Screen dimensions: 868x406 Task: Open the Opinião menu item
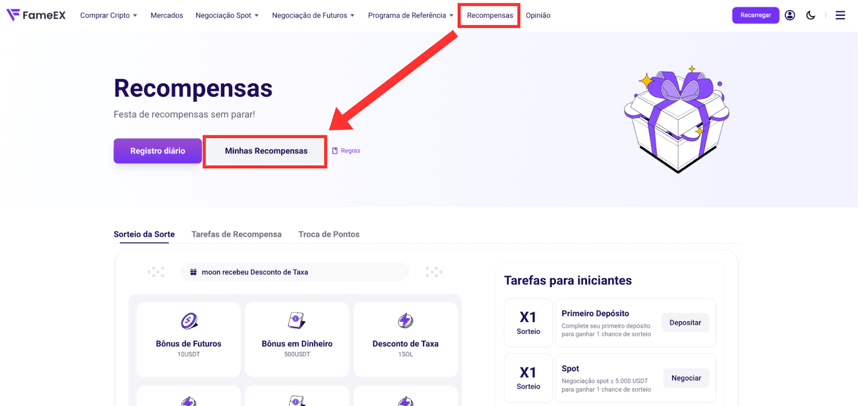538,15
